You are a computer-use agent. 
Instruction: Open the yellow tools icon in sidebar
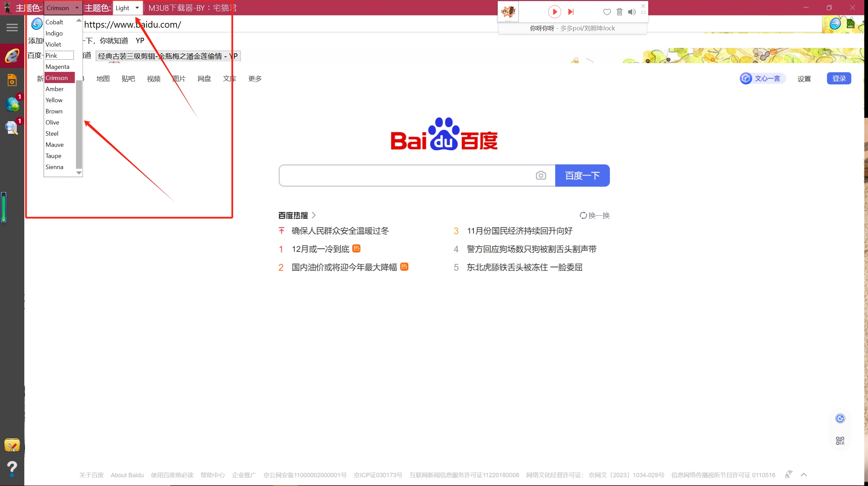click(x=12, y=446)
